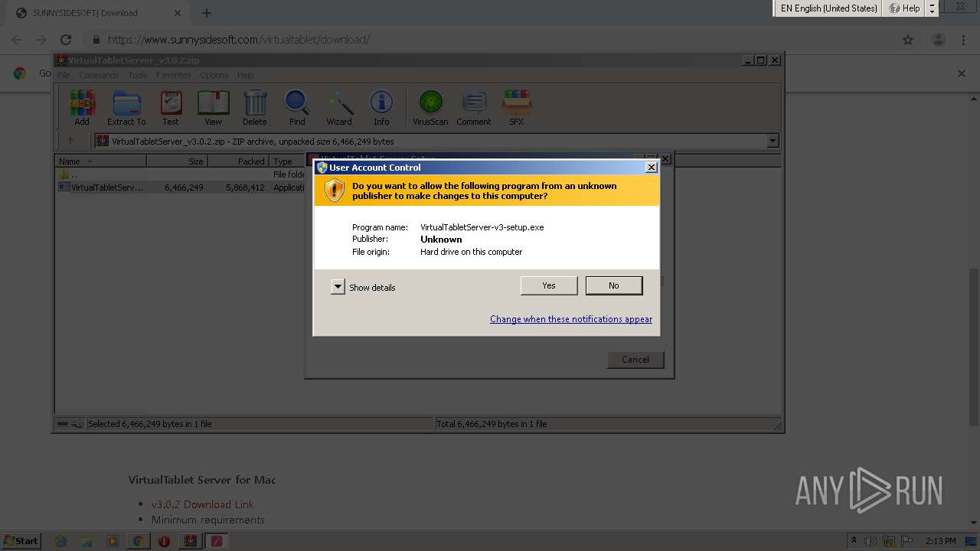Image resolution: width=980 pixels, height=551 pixels.
Task: Click the Comment toolbar icon
Action: point(474,108)
